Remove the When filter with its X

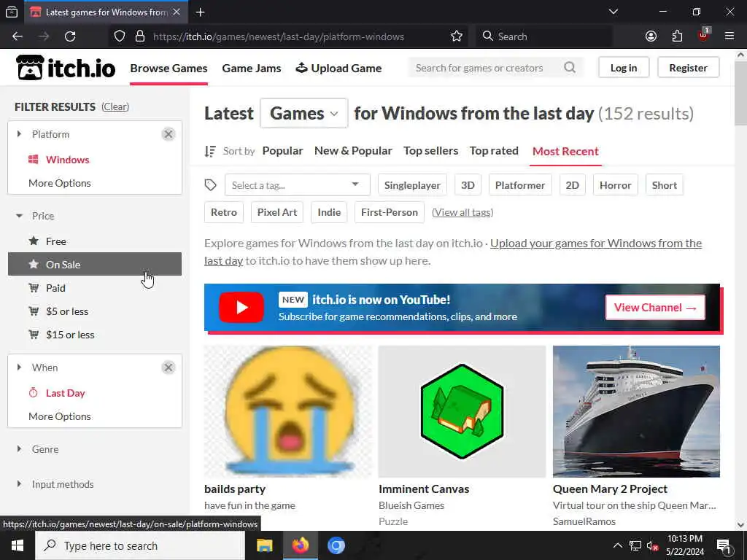[169, 367]
